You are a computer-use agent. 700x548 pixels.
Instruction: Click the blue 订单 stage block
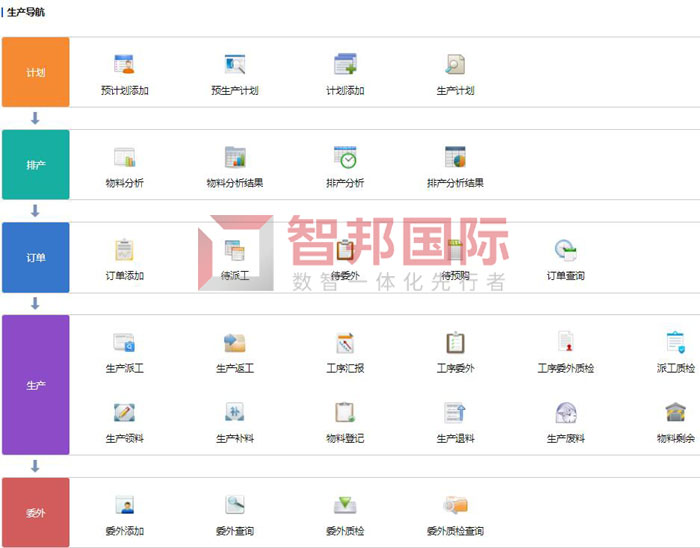click(x=35, y=257)
